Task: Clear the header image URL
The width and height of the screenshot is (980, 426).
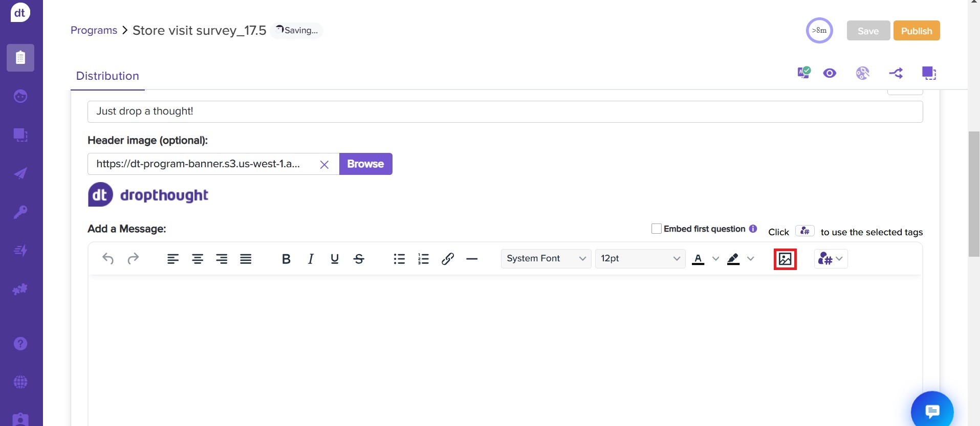Action: (x=324, y=165)
